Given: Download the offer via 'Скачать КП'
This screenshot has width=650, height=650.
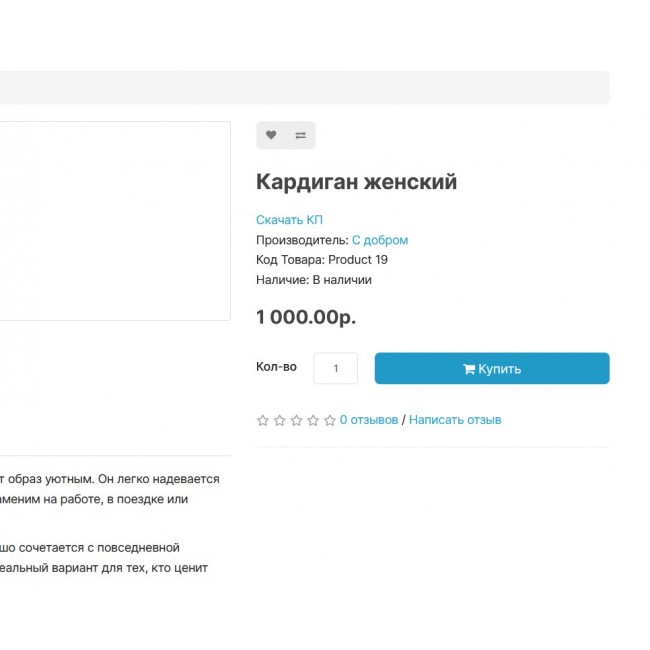Looking at the screenshot, I should point(289,220).
